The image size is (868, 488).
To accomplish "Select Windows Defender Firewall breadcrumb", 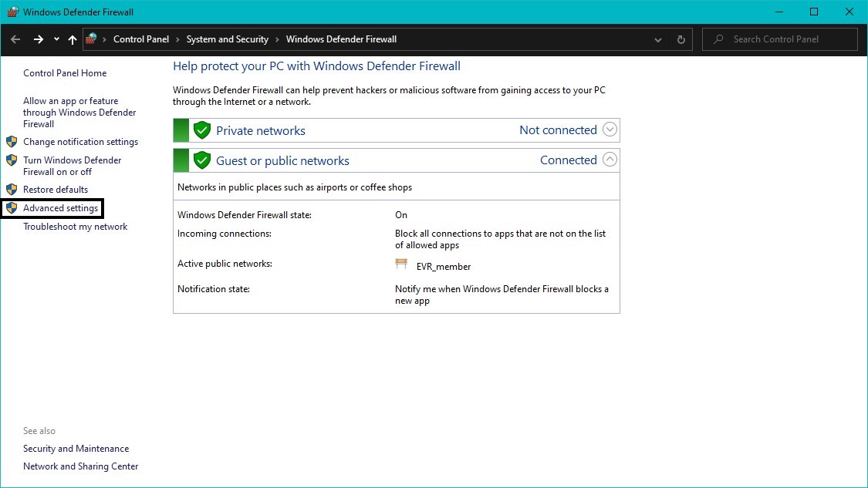I will coord(342,39).
